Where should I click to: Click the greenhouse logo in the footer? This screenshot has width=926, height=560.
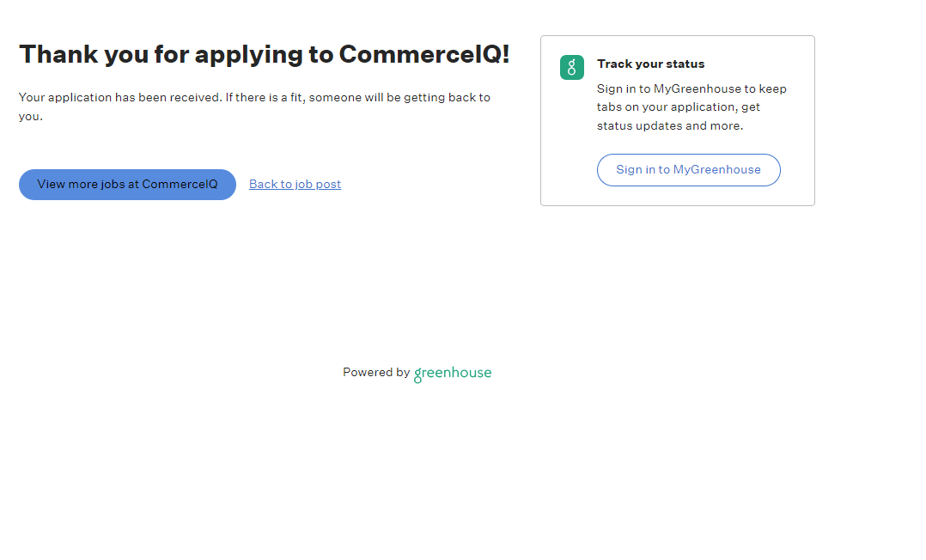(453, 374)
